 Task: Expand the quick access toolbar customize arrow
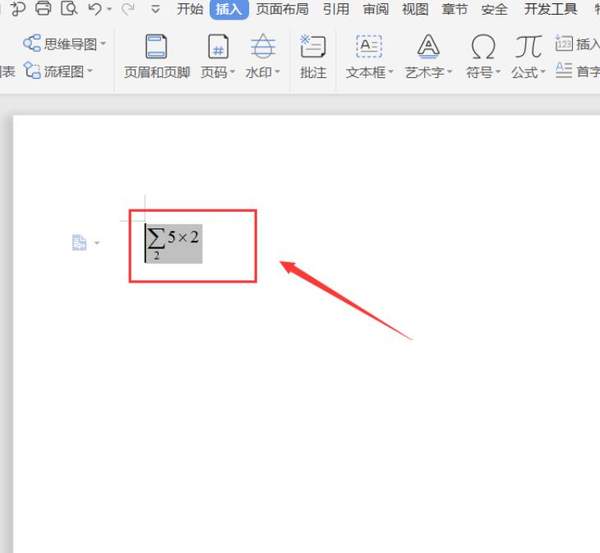point(155,9)
